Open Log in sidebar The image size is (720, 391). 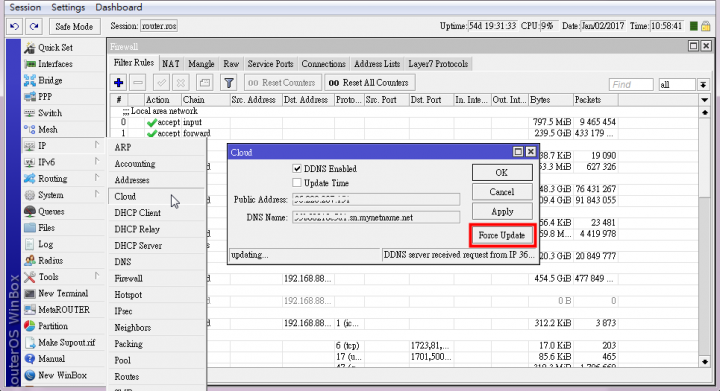[x=45, y=245]
